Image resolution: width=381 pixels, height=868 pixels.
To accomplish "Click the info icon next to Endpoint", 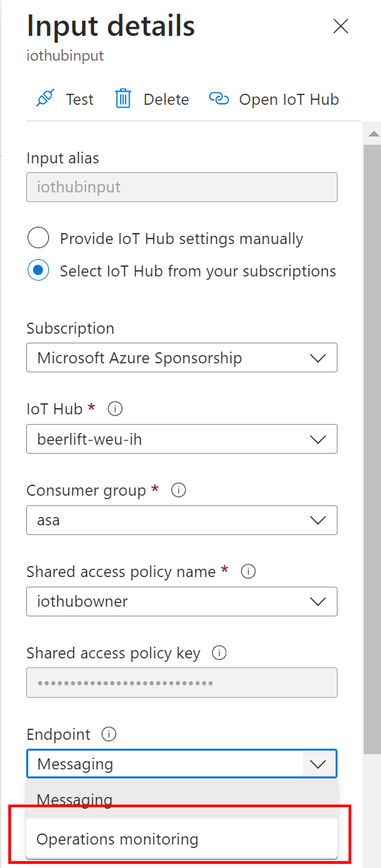I will 108,734.
